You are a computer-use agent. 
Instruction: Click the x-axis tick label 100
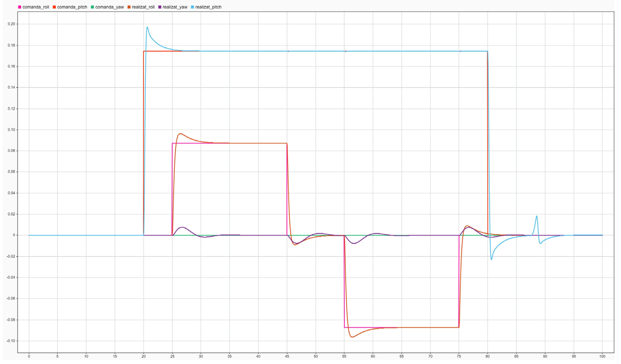(x=602, y=356)
